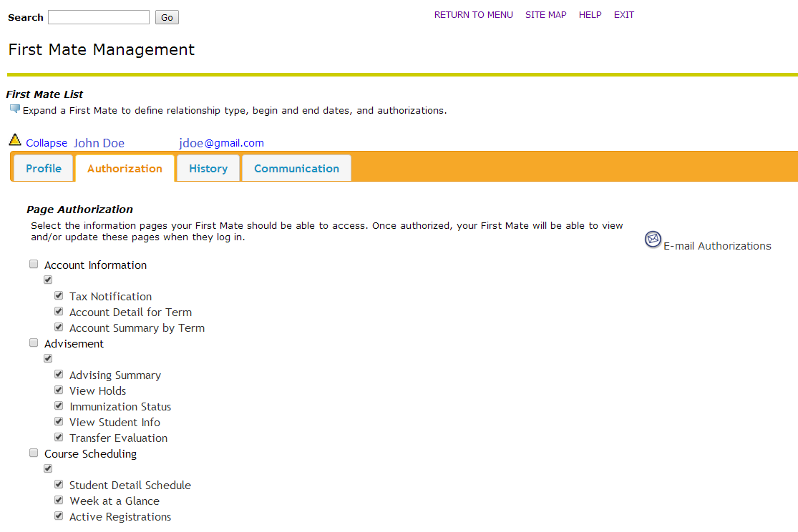
Task: Click the yellow warning triangle icon
Action: (15, 139)
